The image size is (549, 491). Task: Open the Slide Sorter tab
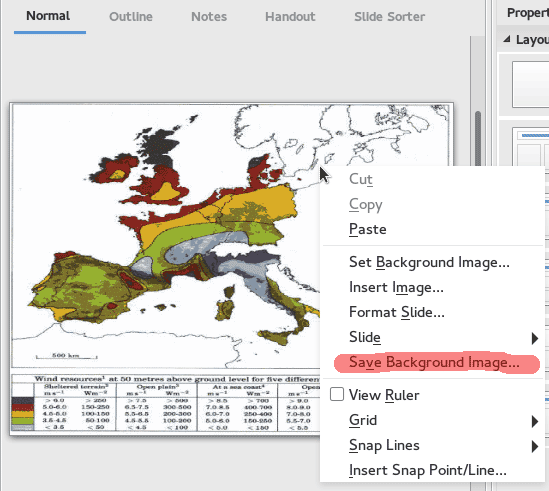(389, 16)
